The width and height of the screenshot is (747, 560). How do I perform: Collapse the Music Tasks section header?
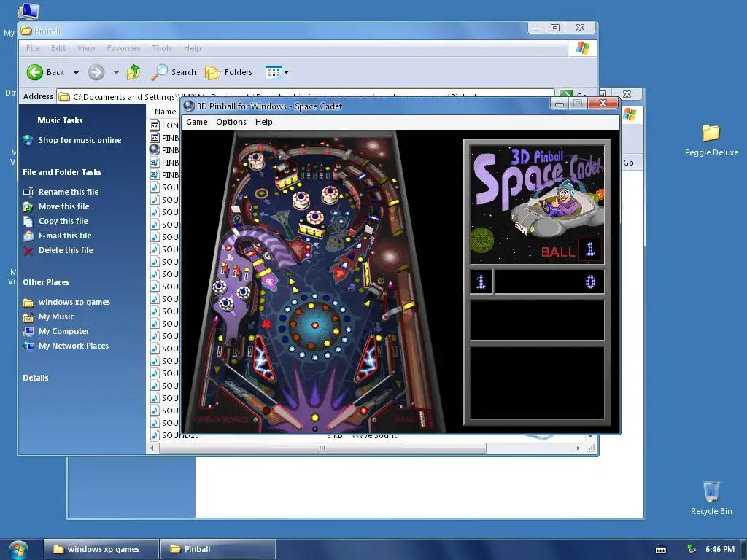[60, 120]
